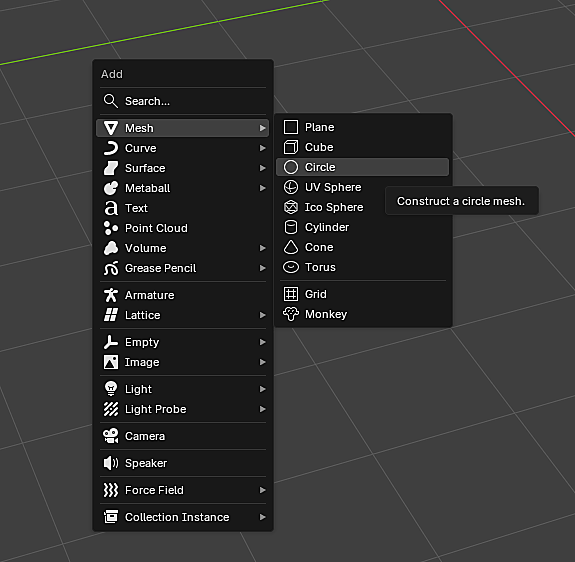Click the Cone icon
The height and width of the screenshot is (562, 575).
[x=291, y=247]
